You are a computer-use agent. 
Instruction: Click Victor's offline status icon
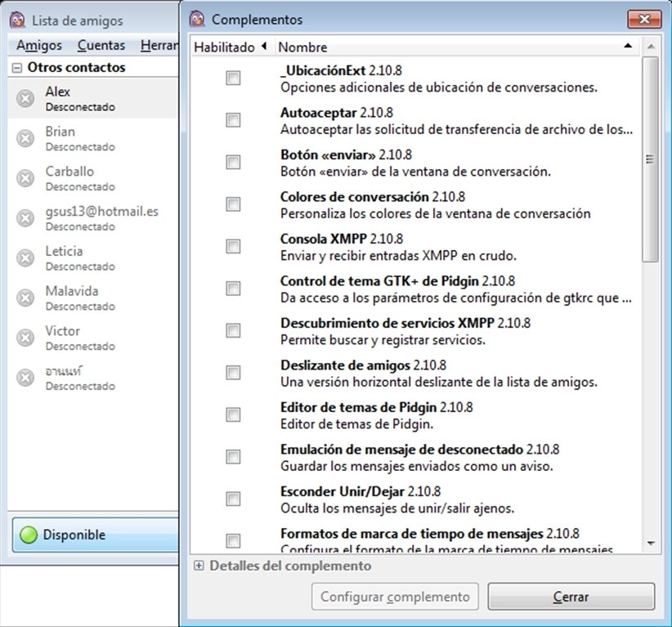coord(25,338)
